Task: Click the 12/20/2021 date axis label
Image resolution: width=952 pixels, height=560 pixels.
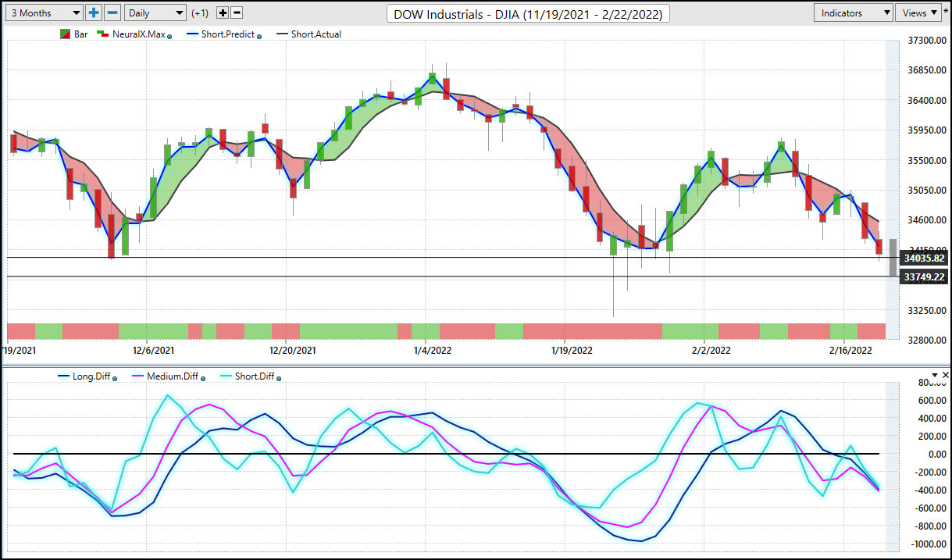Action: [x=294, y=351]
